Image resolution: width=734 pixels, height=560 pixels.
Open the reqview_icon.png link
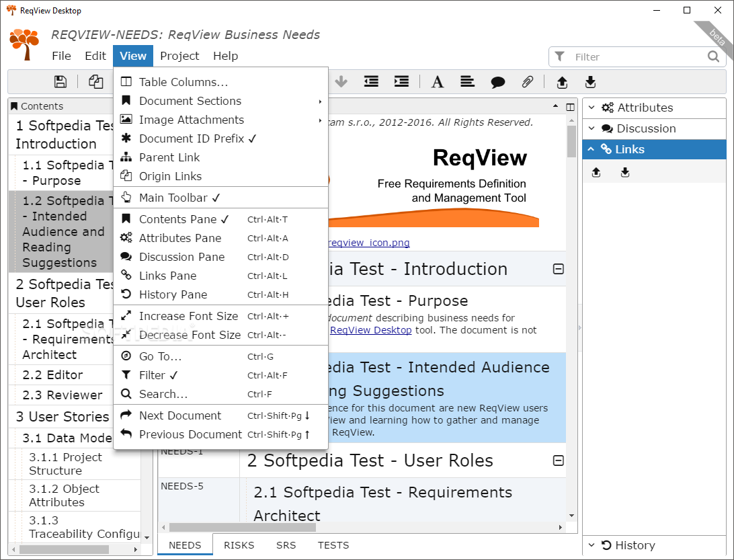click(369, 243)
